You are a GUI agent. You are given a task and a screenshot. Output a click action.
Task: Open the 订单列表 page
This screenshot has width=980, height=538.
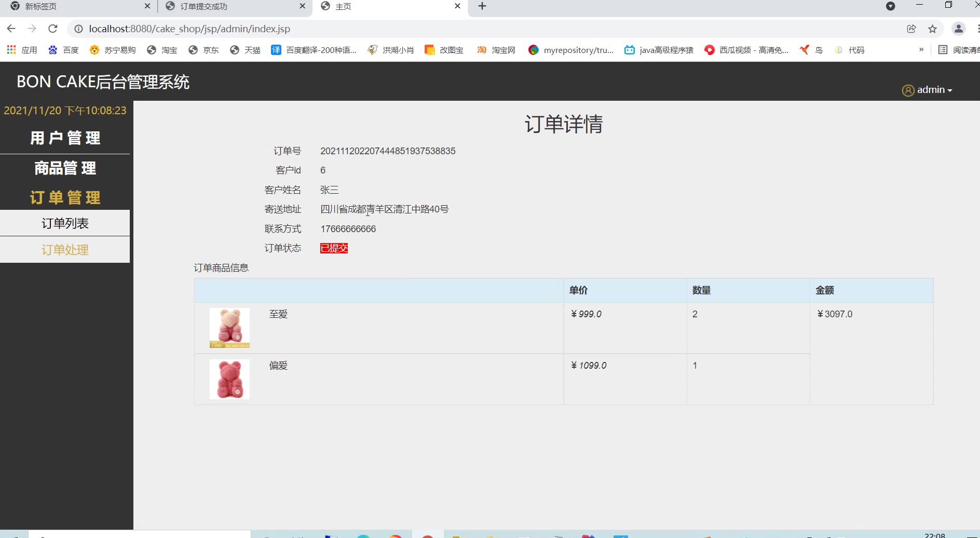click(65, 223)
